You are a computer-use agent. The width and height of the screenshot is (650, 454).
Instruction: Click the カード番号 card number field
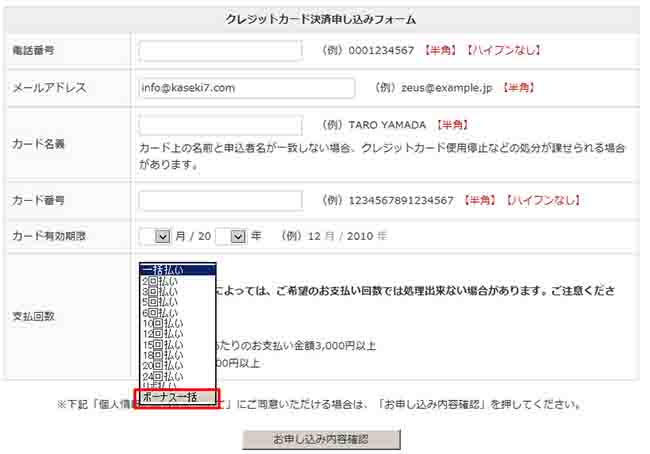coord(220,201)
